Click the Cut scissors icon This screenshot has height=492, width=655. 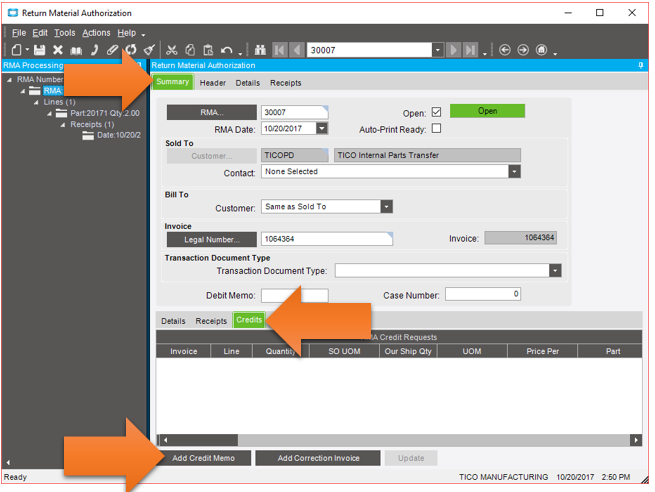coord(171,50)
